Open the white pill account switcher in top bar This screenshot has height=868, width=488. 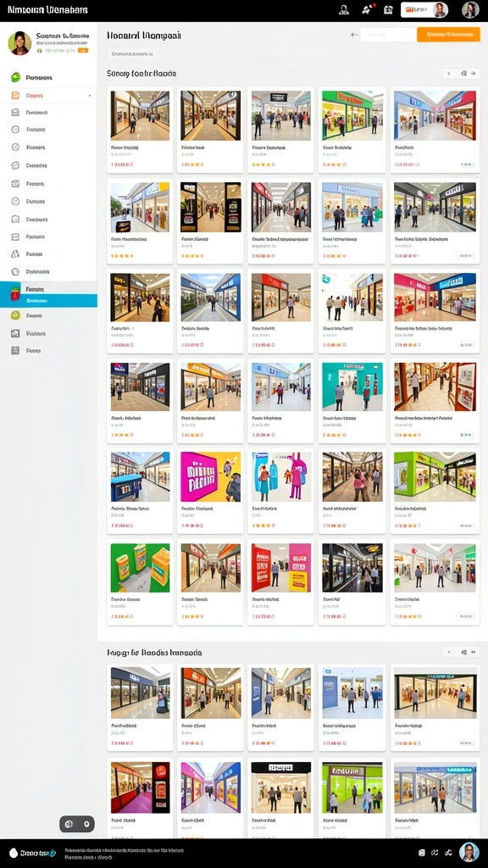pos(424,9)
